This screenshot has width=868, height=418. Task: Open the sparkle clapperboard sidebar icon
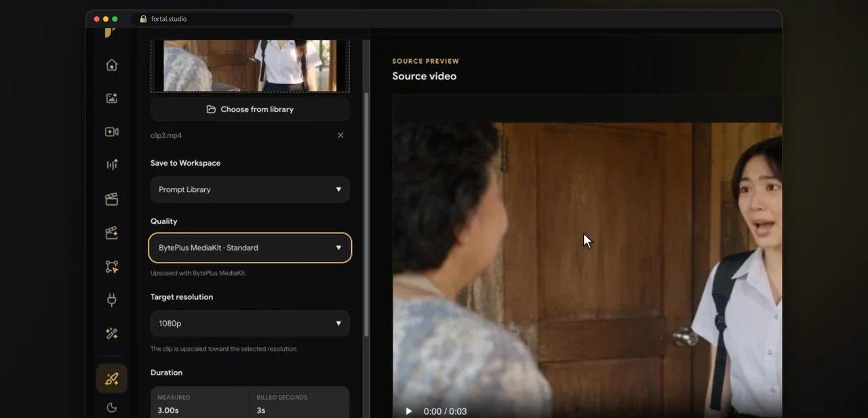(112, 233)
